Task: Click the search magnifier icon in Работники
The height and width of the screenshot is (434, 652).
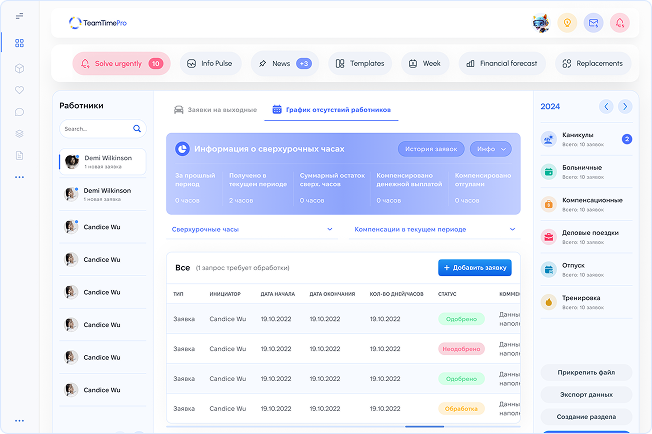Action: (x=137, y=129)
